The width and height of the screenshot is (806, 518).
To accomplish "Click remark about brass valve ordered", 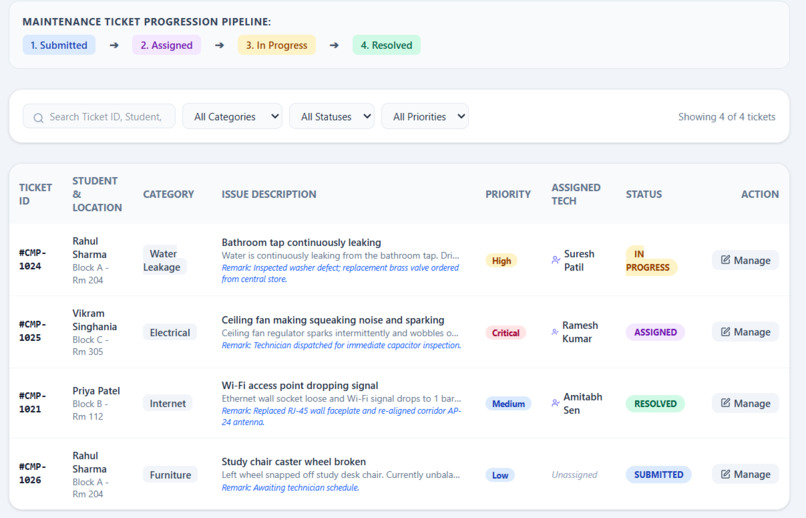I will [x=340, y=273].
